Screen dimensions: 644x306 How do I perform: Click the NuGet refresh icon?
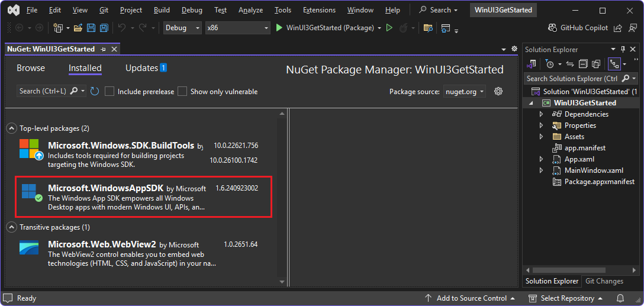pos(95,91)
